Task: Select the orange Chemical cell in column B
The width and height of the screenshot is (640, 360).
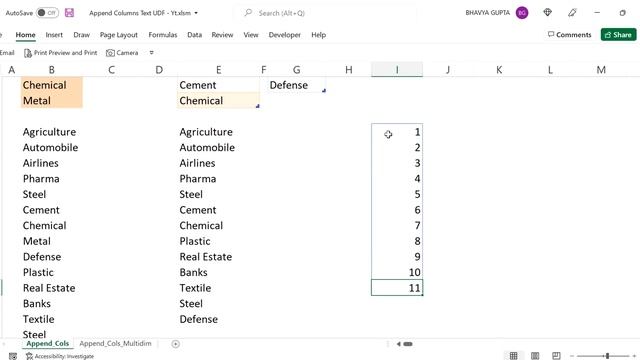Action: point(52,85)
